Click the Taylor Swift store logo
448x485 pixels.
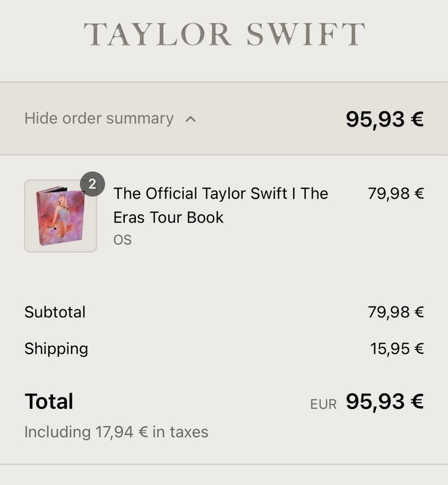[x=224, y=34]
